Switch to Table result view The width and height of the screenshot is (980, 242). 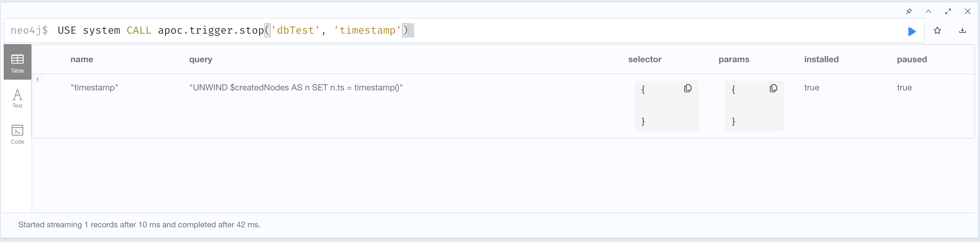pos(17,63)
